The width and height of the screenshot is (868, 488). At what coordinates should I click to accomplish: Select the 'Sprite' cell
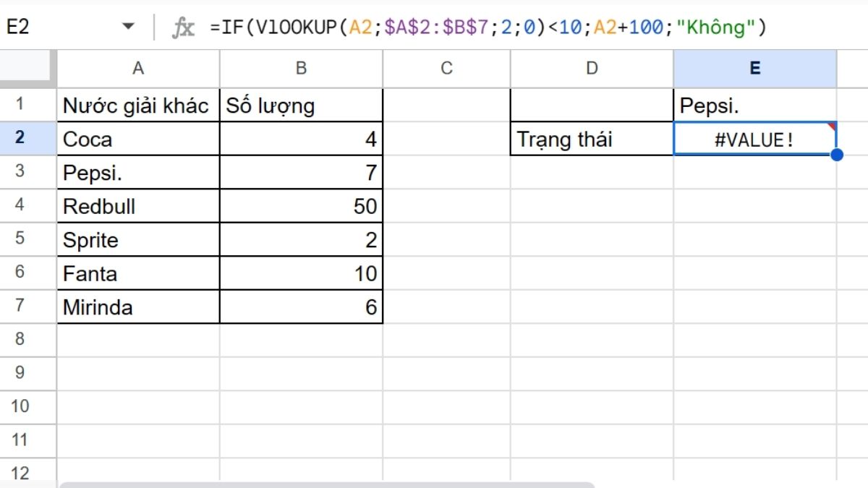(x=138, y=239)
